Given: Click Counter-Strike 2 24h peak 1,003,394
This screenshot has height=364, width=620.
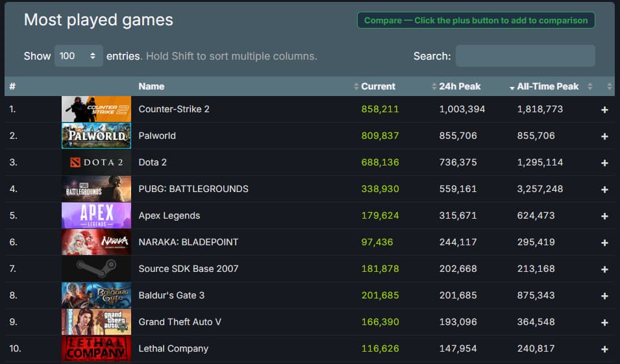Looking at the screenshot, I should click(462, 109).
